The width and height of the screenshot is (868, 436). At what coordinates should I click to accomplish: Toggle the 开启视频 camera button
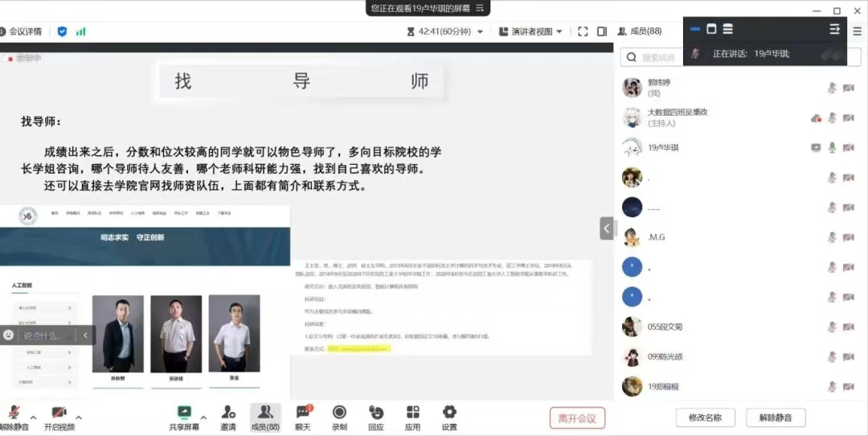[x=59, y=413]
